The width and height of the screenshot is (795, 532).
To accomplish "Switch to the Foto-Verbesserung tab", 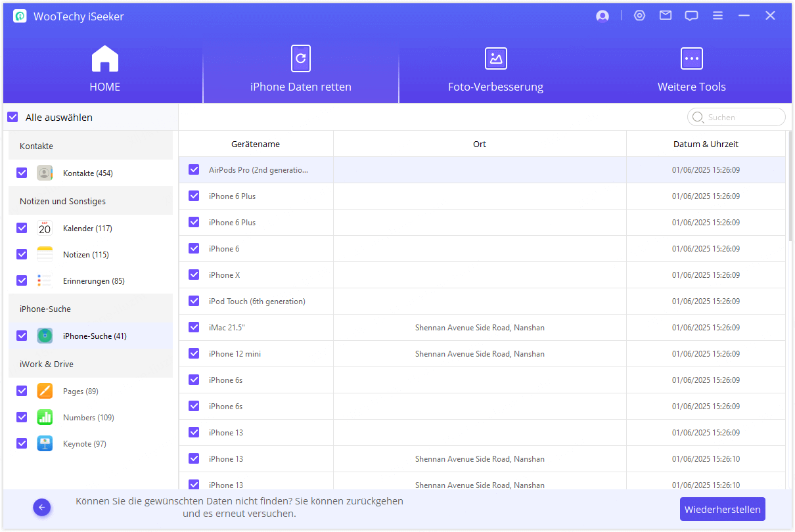I will [x=495, y=69].
